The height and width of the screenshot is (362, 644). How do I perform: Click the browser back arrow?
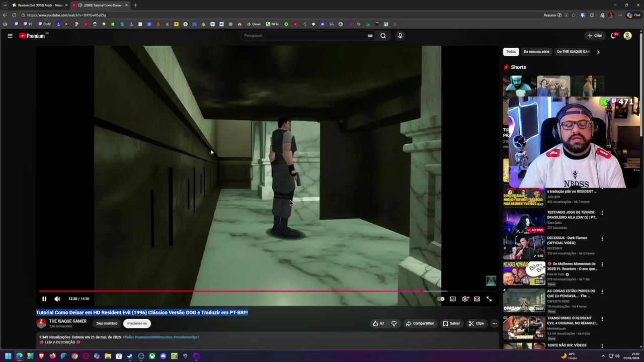[5, 15]
